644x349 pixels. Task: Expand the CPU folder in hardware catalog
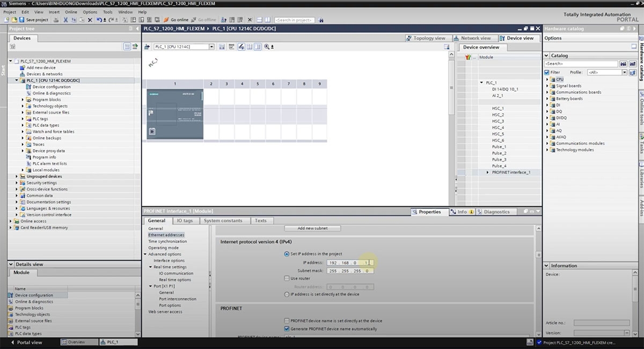pos(547,79)
